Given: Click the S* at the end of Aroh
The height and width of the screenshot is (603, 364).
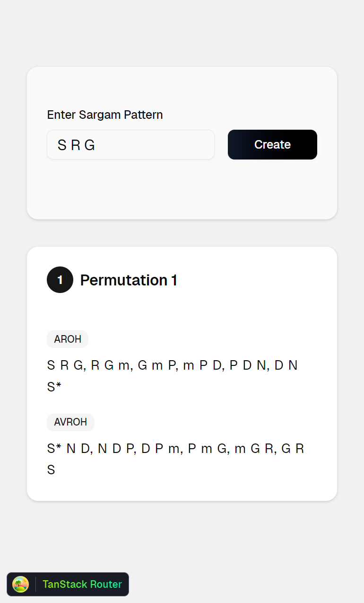Looking at the screenshot, I should click(54, 387).
